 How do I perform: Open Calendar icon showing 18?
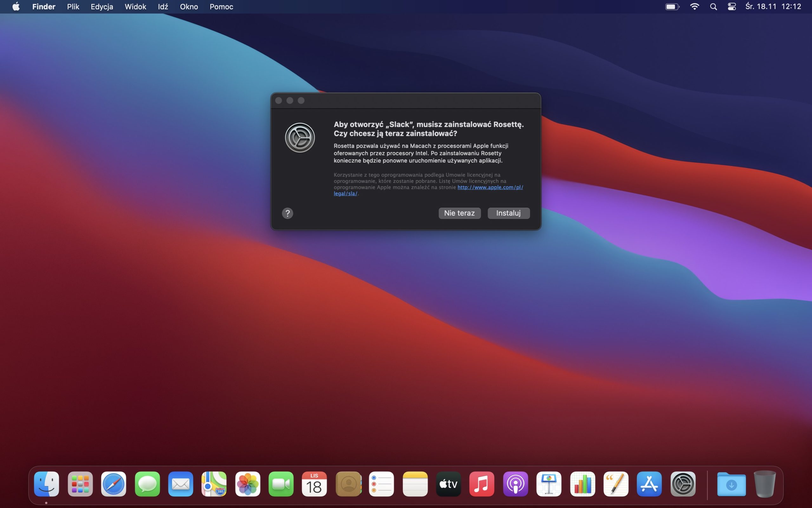(314, 484)
